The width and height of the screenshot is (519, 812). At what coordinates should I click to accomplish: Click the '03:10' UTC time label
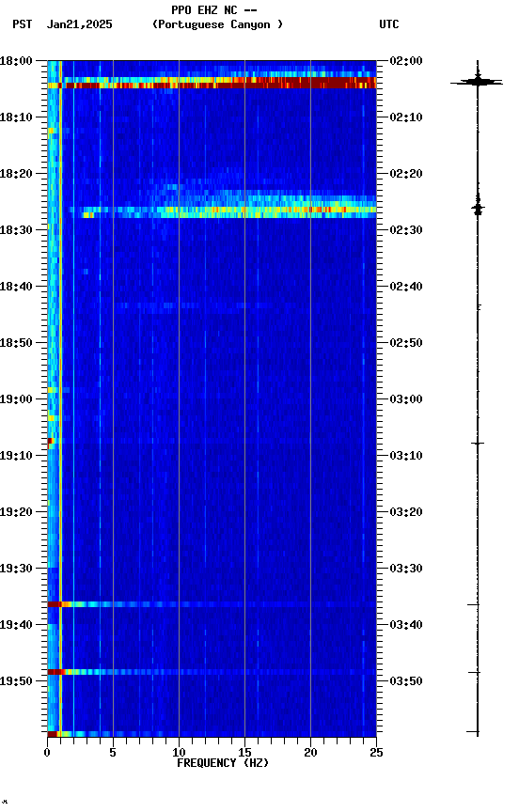406,456
